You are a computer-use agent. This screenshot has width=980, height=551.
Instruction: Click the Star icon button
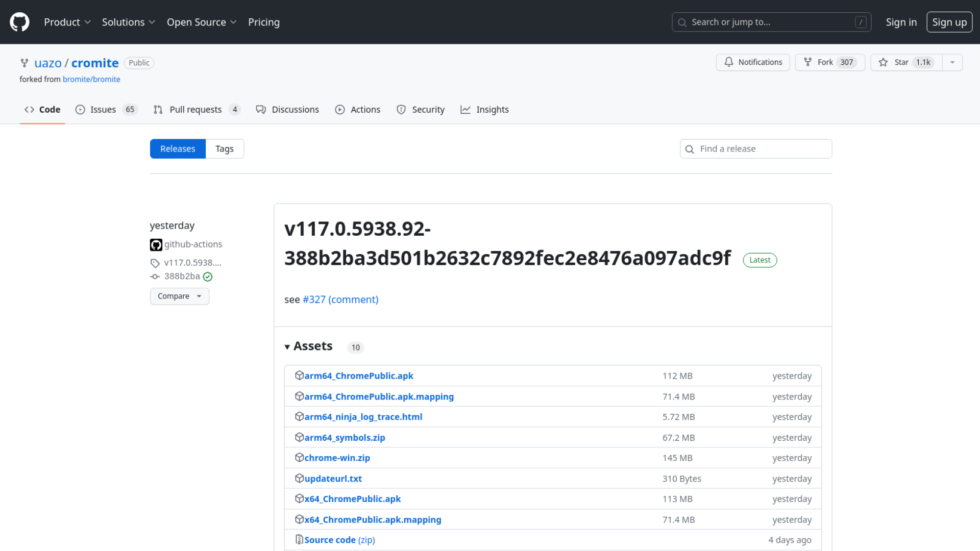pos(883,62)
